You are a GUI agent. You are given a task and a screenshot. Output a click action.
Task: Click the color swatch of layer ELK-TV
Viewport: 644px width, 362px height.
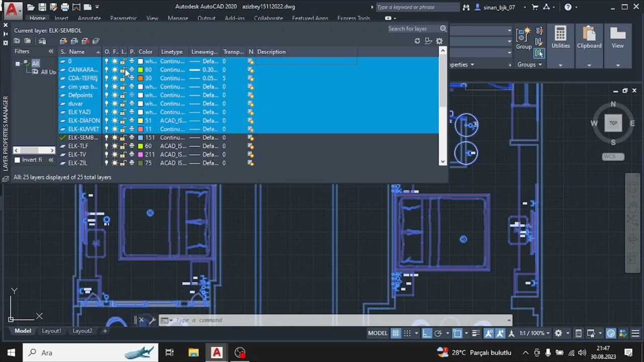pos(140,154)
